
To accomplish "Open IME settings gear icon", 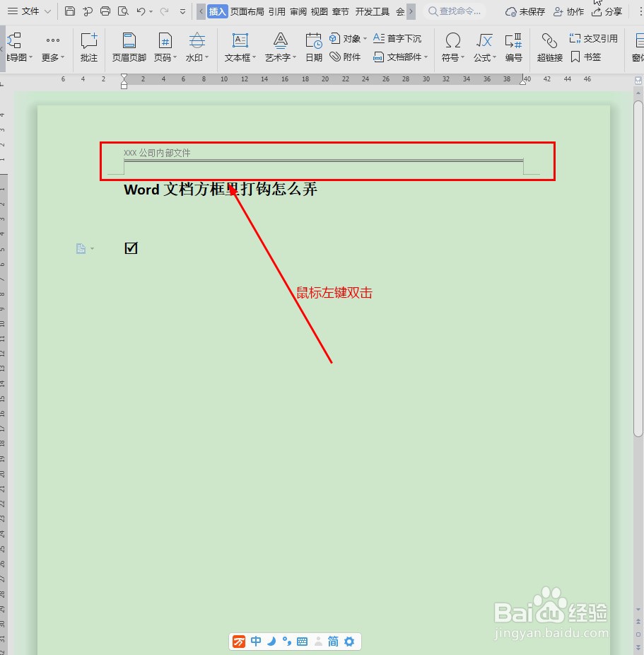I will (x=349, y=642).
